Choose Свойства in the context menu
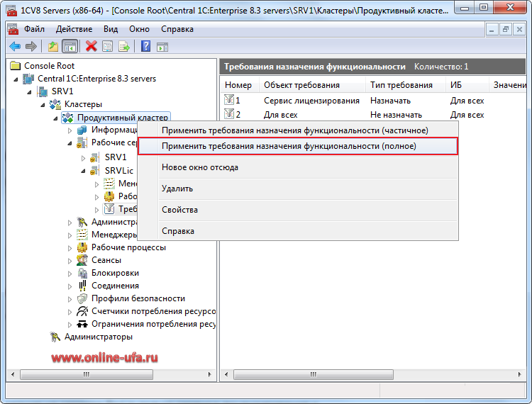 tap(298, 210)
